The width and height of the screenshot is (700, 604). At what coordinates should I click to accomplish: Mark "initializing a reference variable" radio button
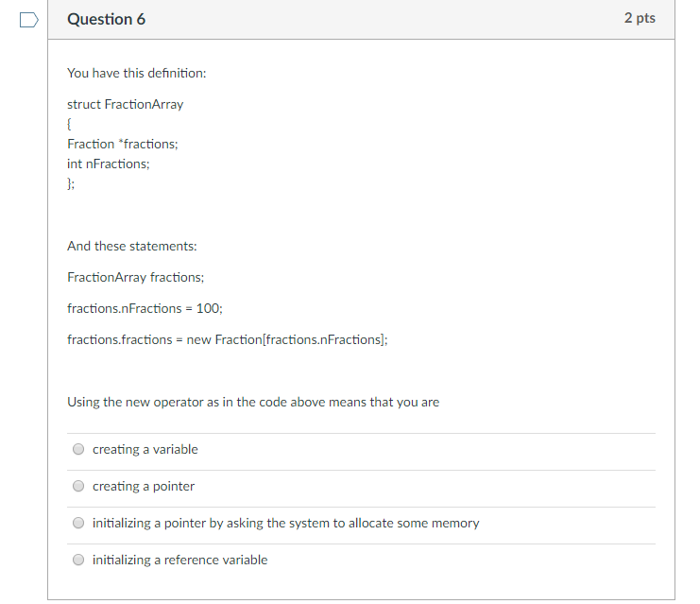(x=78, y=561)
